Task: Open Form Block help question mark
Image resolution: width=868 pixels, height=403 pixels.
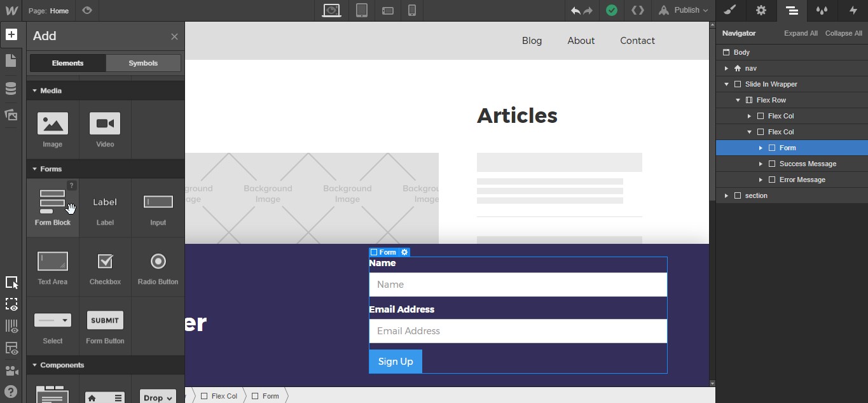Action: (x=72, y=185)
